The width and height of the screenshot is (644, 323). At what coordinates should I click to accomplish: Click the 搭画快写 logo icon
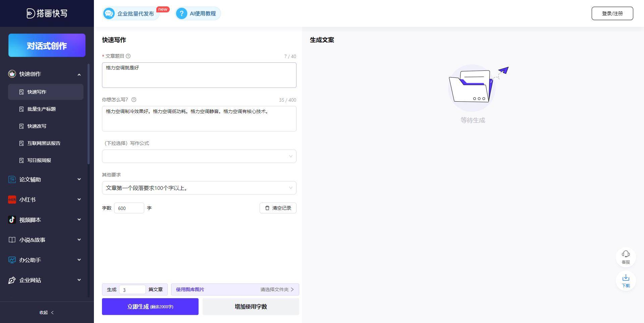(31, 13)
